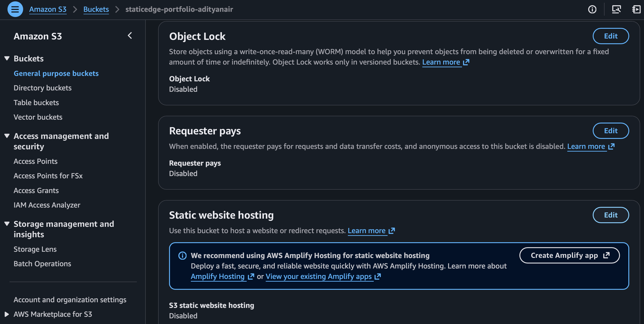This screenshot has height=324, width=644.
Task: Collapse the Buckets section in sidebar
Action: point(7,58)
